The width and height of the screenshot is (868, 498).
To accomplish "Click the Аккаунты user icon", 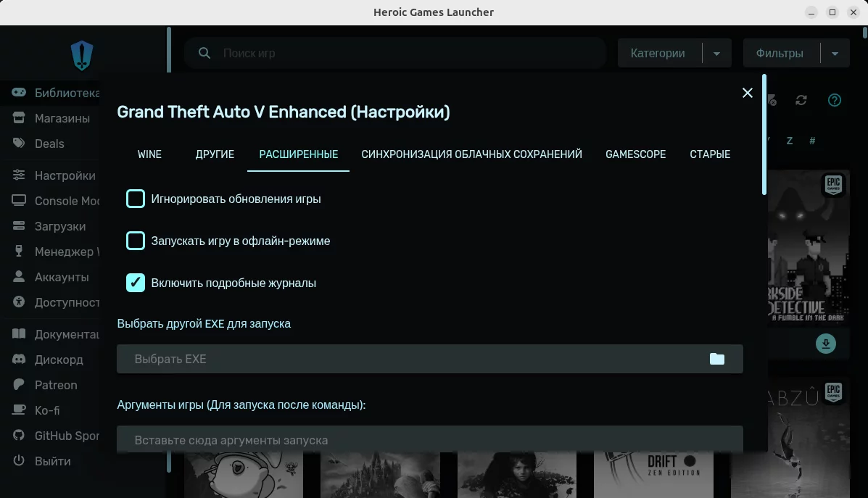I will [x=19, y=277].
